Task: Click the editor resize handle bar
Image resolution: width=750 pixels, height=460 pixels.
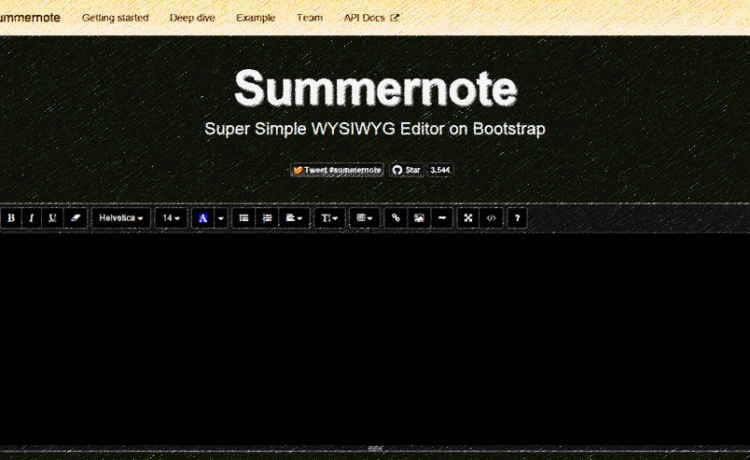Action: tap(375, 449)
